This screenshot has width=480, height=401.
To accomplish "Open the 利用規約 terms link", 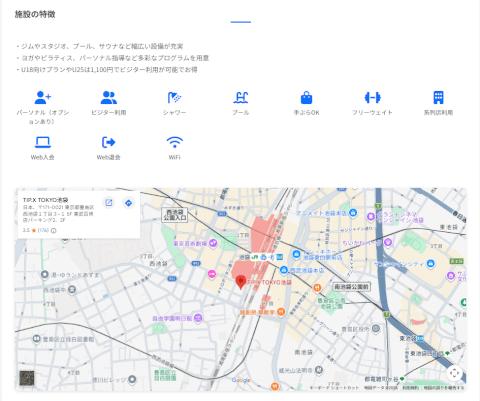I will [410, 388].
